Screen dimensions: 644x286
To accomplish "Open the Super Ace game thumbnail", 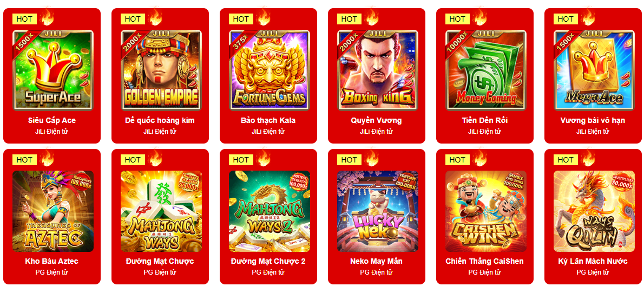I will [x=53, y=70].
